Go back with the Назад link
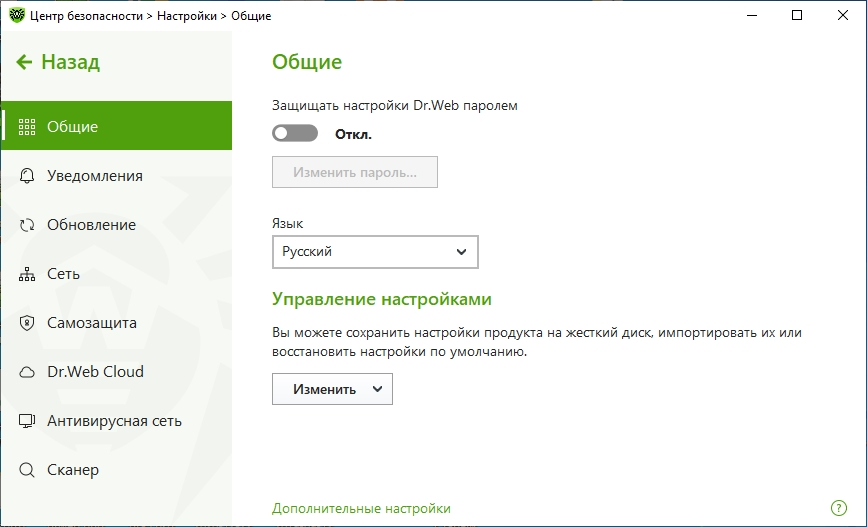867x527 pixels. (58, 62)
